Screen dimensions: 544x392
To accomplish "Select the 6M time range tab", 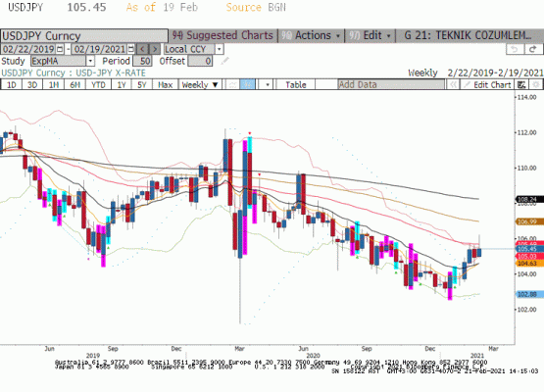I will (74, 84).
